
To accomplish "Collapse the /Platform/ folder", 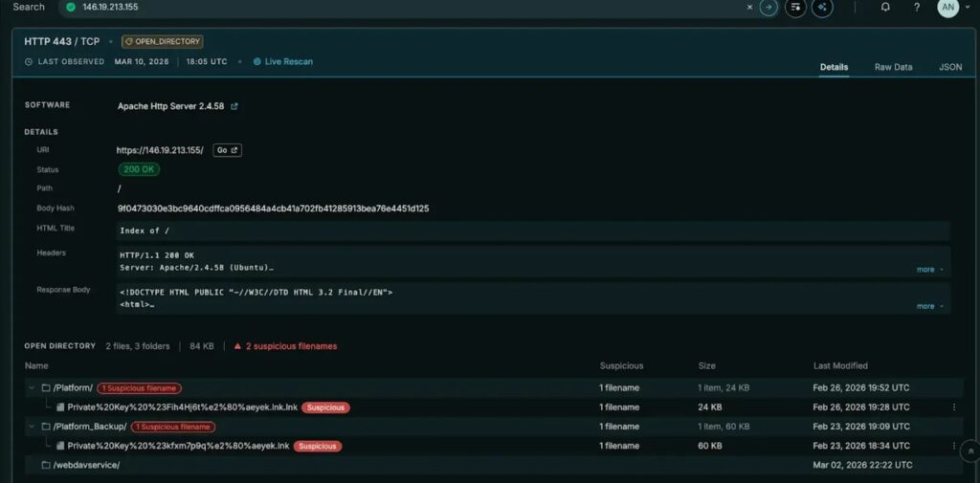I will click(x=32, y=387).
